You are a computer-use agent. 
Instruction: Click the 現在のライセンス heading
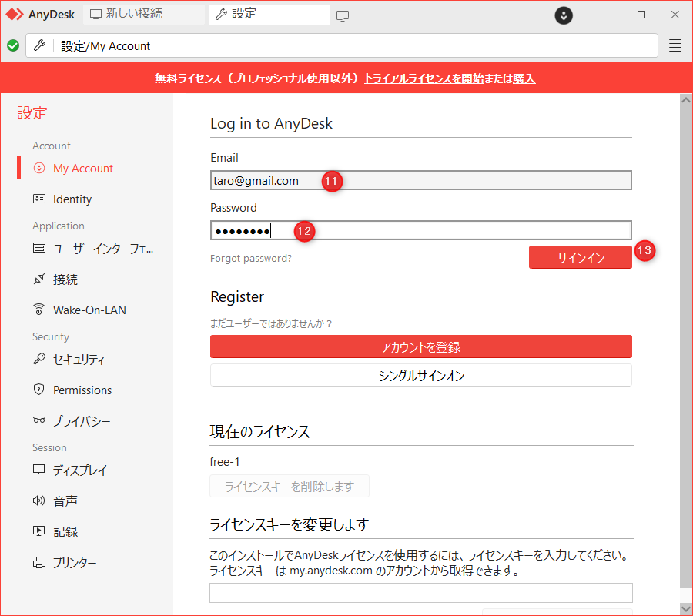tap(260, 431)
